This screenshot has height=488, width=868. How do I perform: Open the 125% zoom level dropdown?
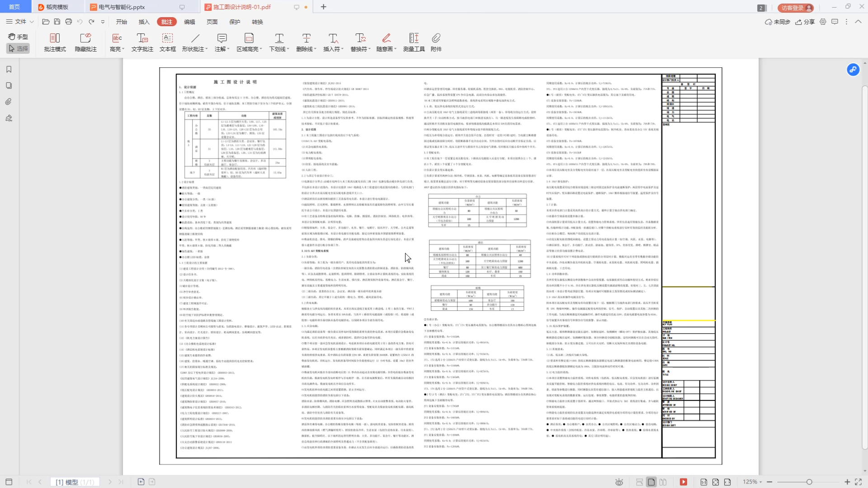752,482
